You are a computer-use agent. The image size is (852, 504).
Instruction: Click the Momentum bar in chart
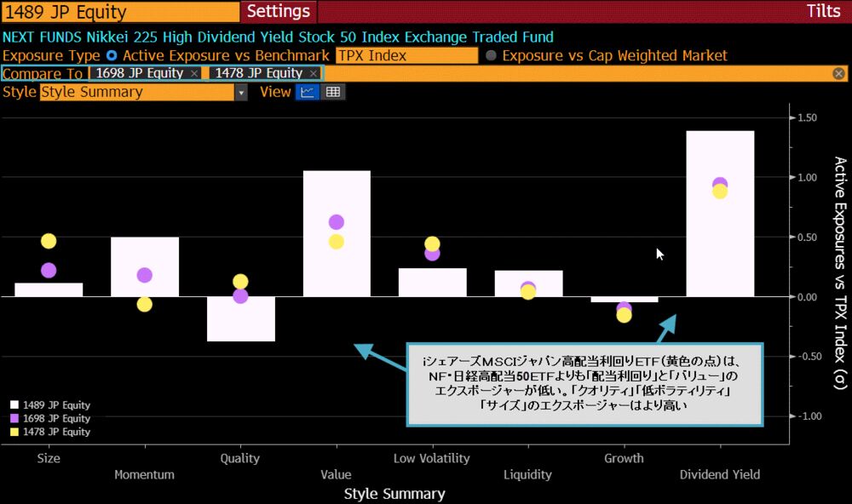coord(145,266)
